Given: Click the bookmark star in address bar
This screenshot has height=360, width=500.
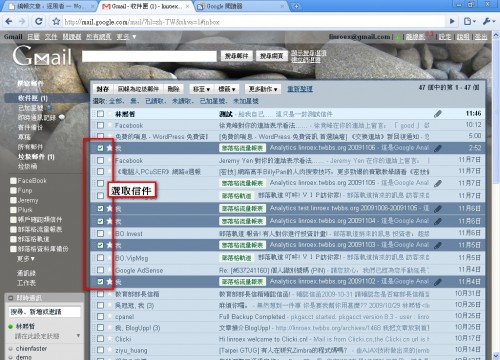Looking at the screenshot, I should [x=56, y=22].
